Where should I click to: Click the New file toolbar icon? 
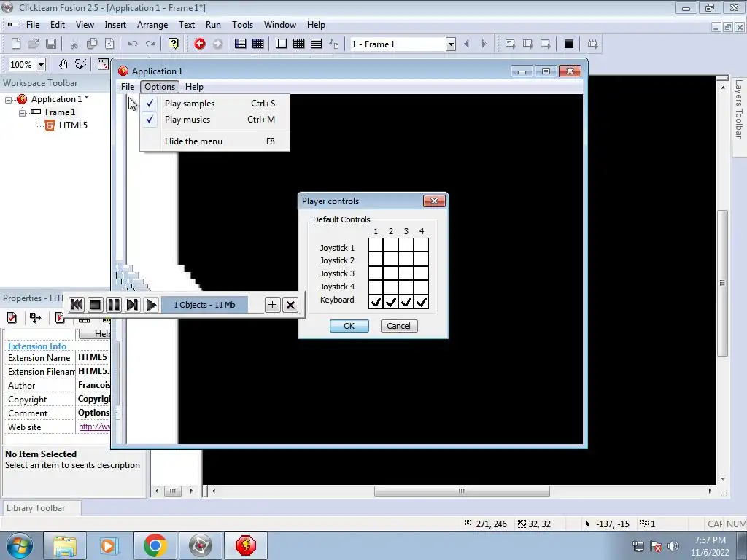point(16,44)
